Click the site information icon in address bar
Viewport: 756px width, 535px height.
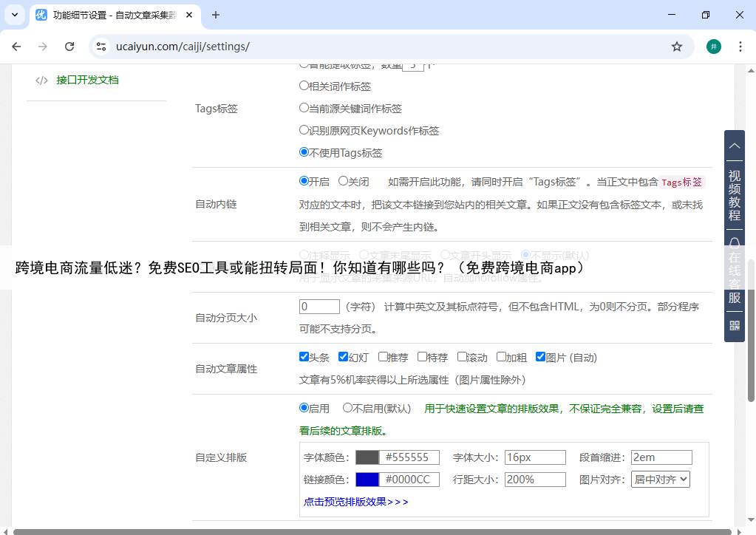(x=102, y=47)
